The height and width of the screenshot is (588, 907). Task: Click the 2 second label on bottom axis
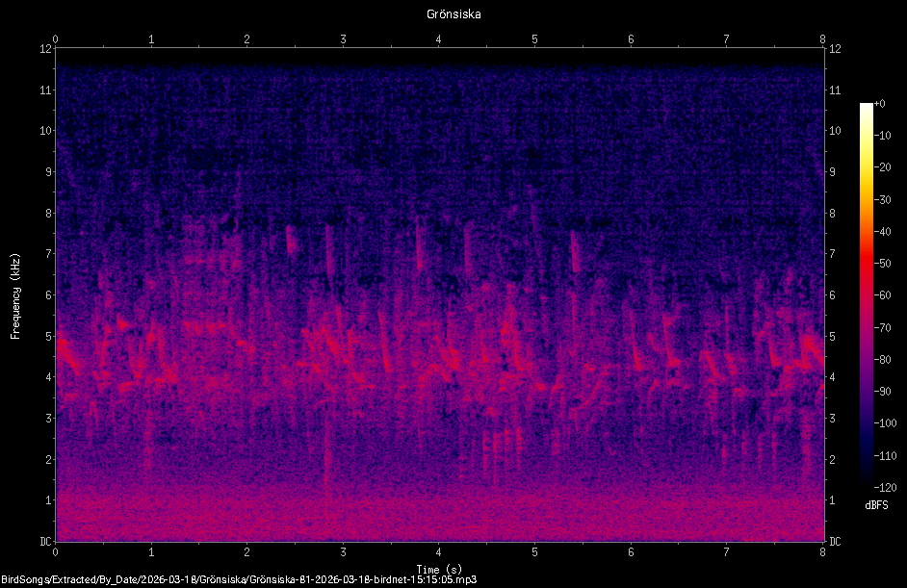pos(247,552)
